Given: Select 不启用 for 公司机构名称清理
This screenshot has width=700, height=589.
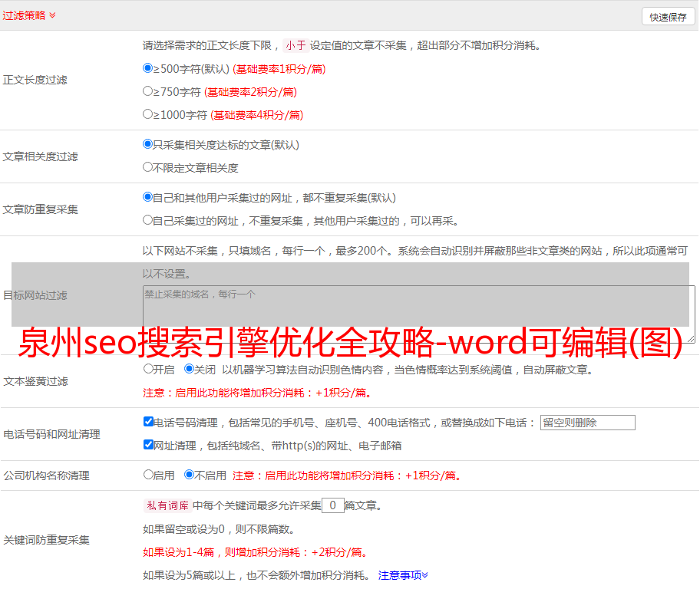Looking at the screenshot, I should (189, 475).
